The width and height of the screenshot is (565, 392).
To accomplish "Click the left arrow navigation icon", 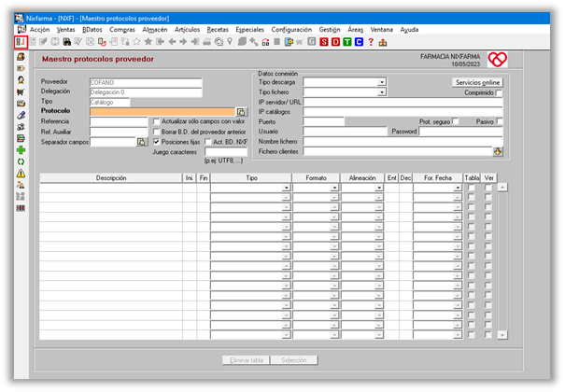I will pyautogui.click(x=172, y=42).
